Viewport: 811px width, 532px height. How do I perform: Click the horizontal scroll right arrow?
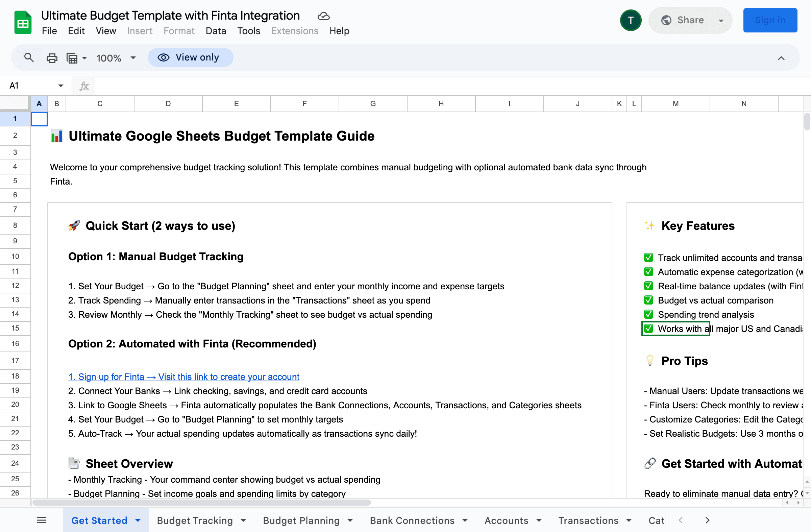798,502
